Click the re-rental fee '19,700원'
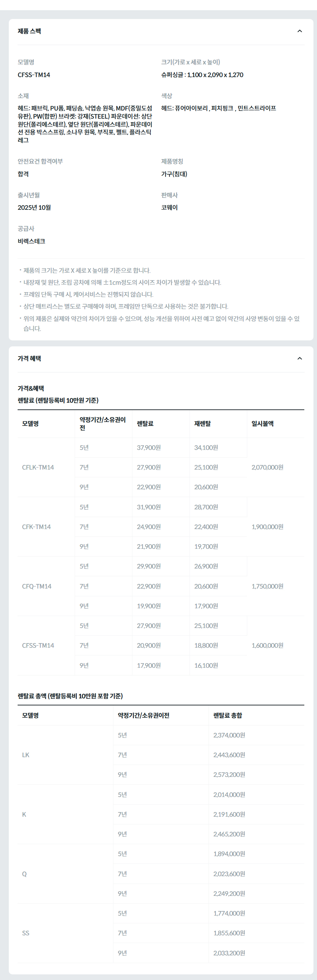Screen dimensions: 317x980 tap(206, 546)
